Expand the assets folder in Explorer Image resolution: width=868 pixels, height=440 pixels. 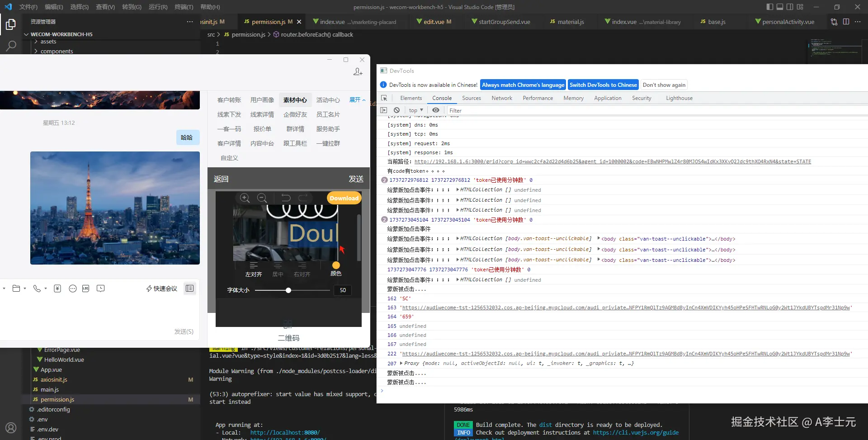[48, 42]
